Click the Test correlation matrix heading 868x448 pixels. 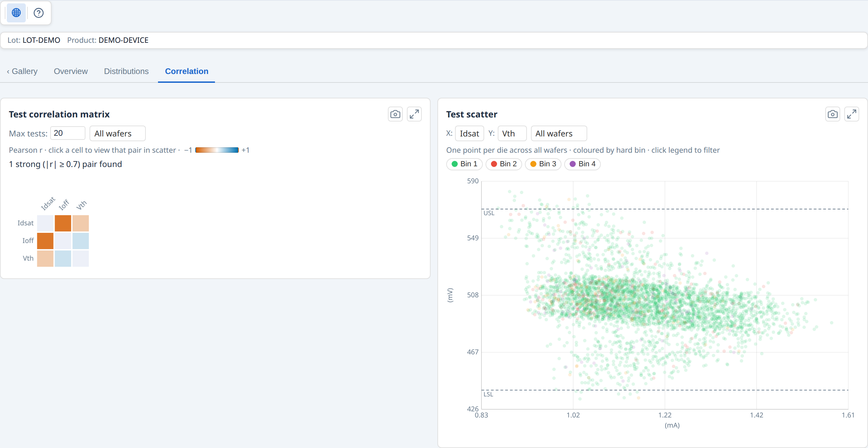tap(59, 114)
